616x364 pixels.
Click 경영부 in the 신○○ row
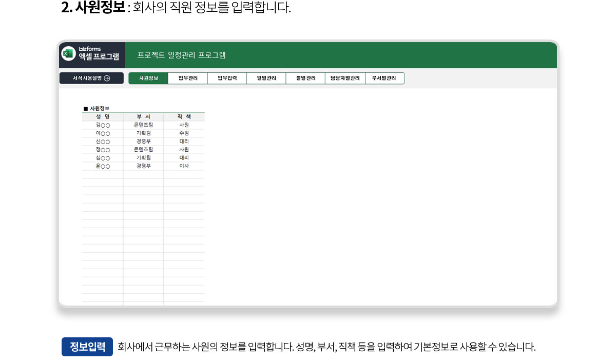(143, 141)
